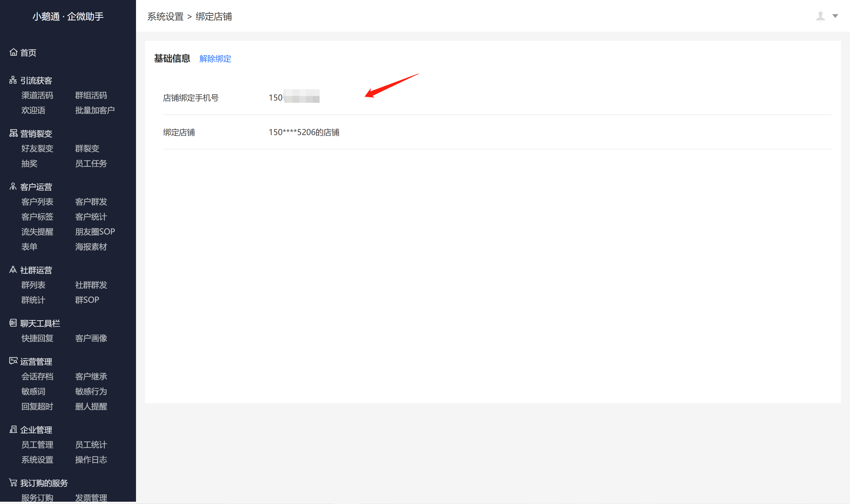Click the 运营管理 section header
Screen dimensions: 850x504
[36, 362]
